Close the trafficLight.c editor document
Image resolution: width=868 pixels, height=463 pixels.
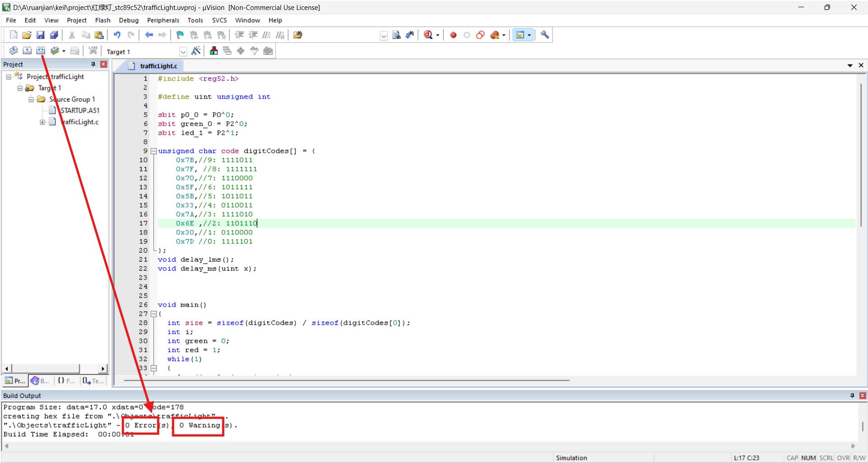coord(861,66)
